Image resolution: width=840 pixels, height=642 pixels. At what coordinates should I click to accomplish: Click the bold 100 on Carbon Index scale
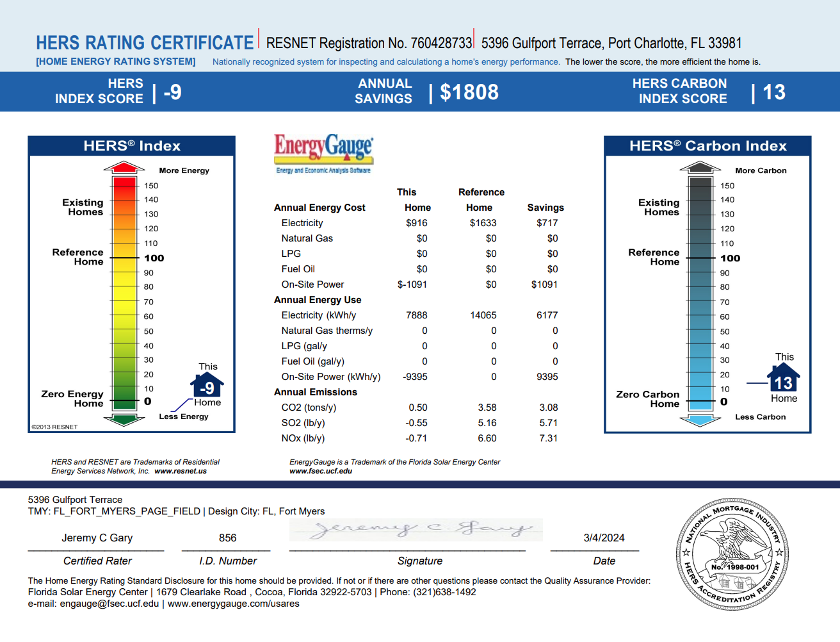(x=731, y=258)
